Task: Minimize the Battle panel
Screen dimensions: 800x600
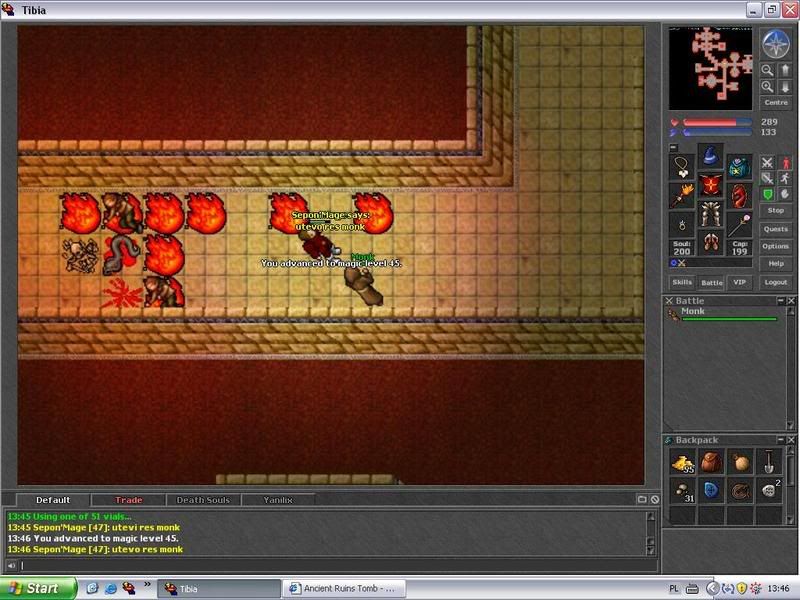Action: point(781,301)
